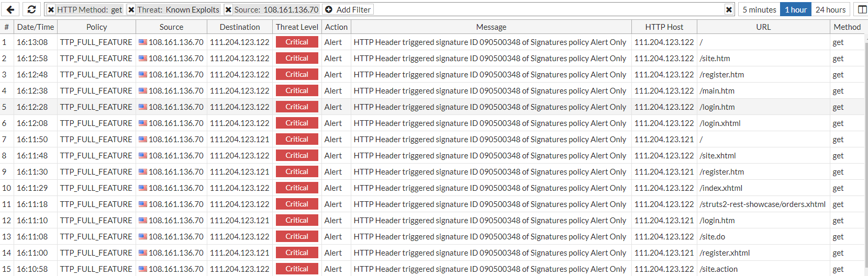Click Add Filter

(x=348, y=9)
